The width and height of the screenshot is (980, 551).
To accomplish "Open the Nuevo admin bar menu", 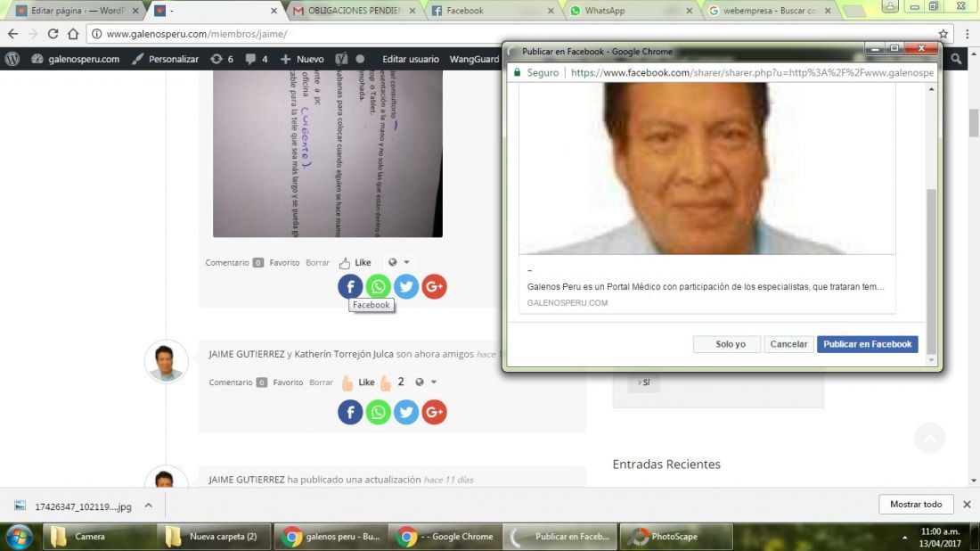I will [303, 59].
